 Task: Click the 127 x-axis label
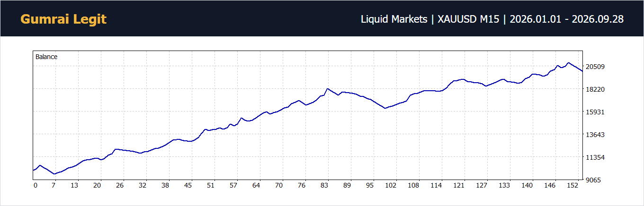(x=482, y=186)
